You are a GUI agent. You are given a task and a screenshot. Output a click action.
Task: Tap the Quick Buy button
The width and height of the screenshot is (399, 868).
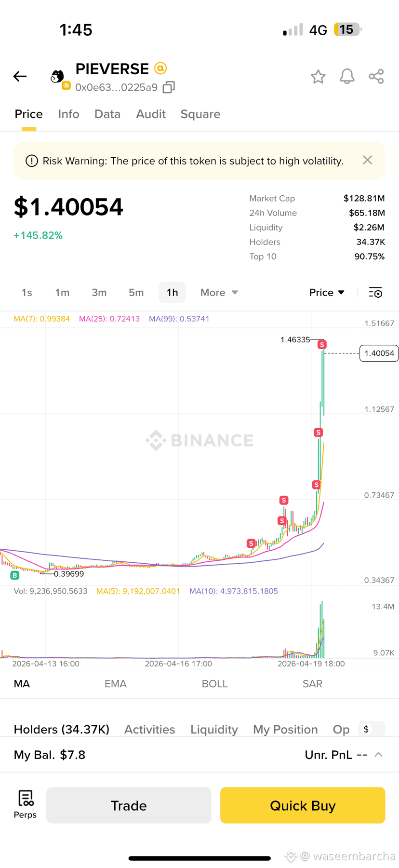(303, 805)
